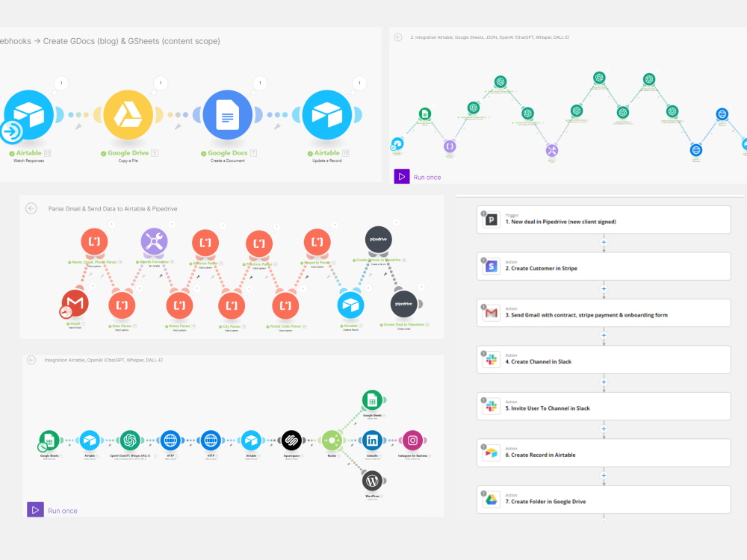Open step 5 Invite User To Channel in Slack
747x560 pixels.
pyautogui.click(x=604, y=406)
